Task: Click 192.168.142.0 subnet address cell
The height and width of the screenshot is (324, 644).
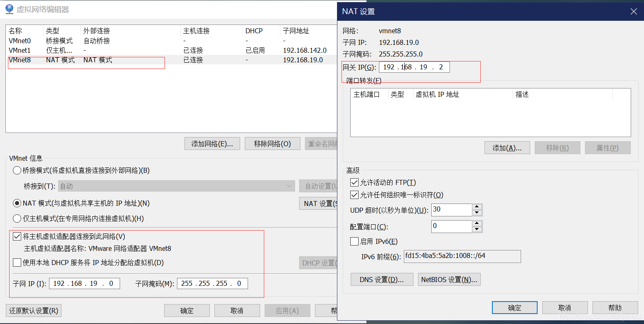Action: coord(305,50)
